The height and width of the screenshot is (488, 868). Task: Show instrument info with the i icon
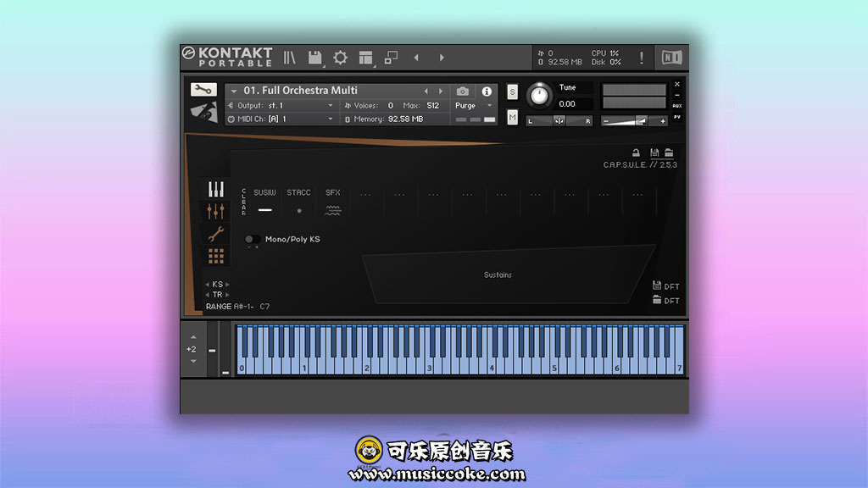point(487,91)
